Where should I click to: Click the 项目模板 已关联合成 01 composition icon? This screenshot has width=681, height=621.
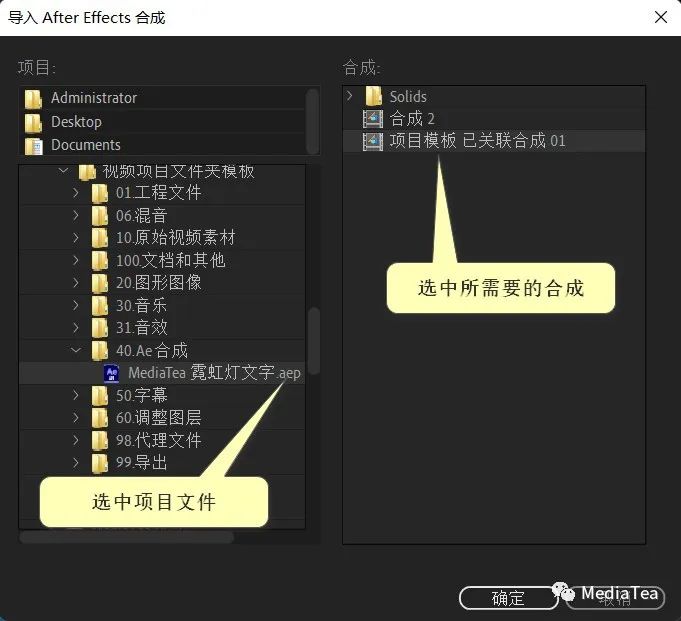coord(373,141)
